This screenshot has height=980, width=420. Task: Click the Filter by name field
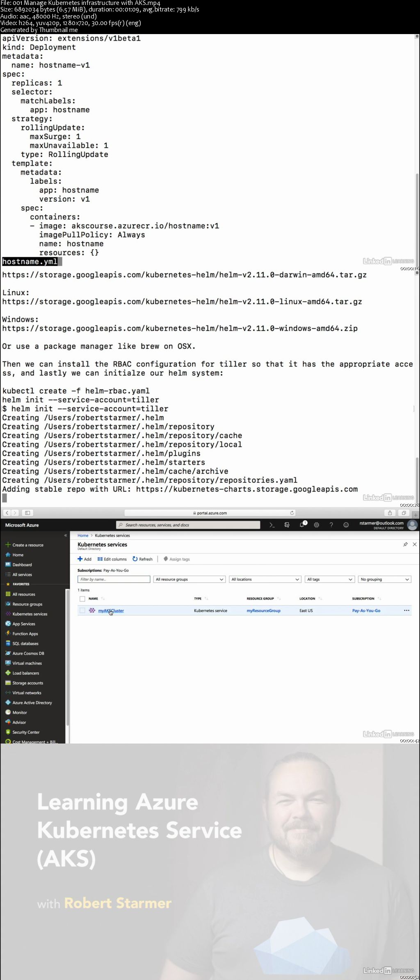click(x=114, y=579)
